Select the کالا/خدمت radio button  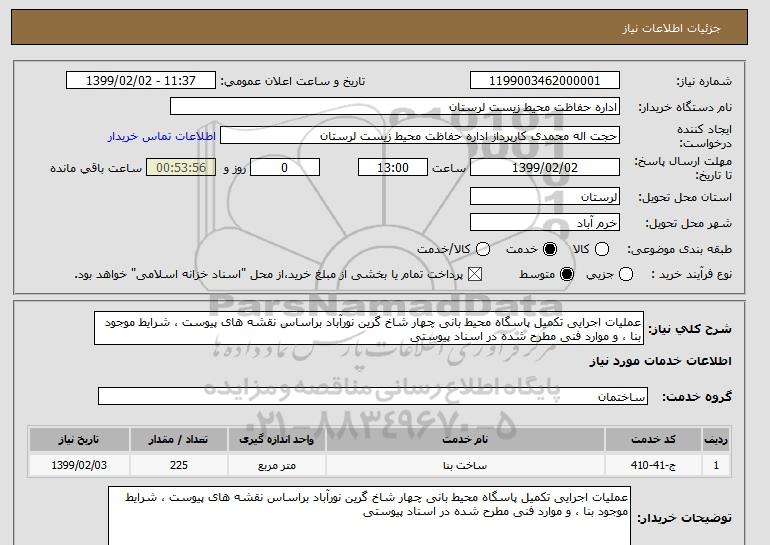(483, 249)
